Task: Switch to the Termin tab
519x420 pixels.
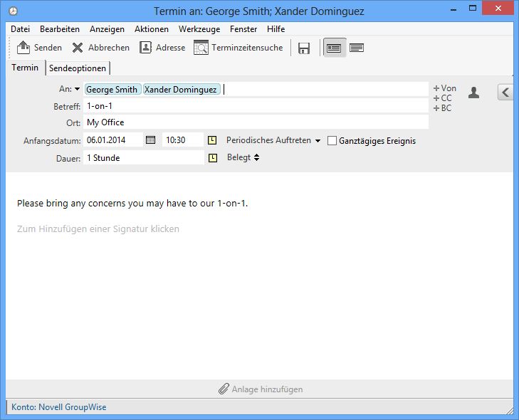Action: click(x=25, y=68)
